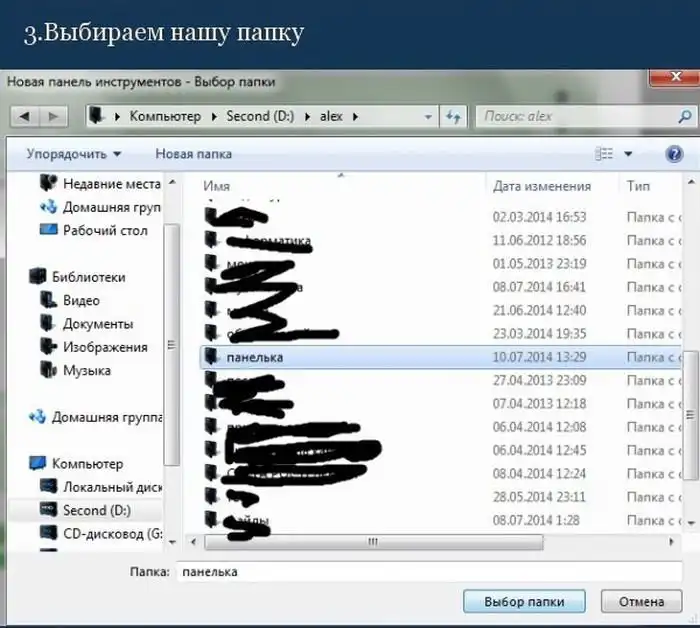Select the панелька folder icon

click(211, 356)
